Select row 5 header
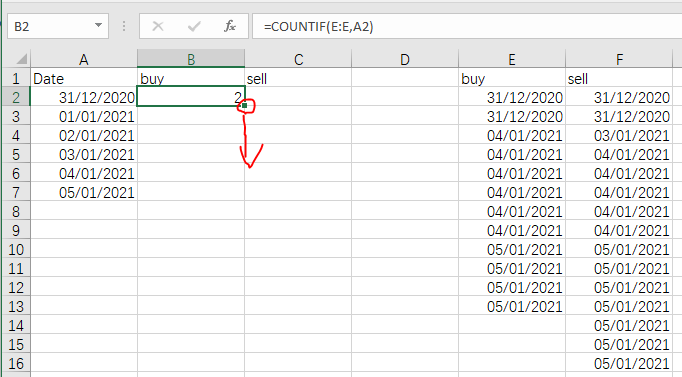The height and width of the screenshot is (377, 682). 16,154
